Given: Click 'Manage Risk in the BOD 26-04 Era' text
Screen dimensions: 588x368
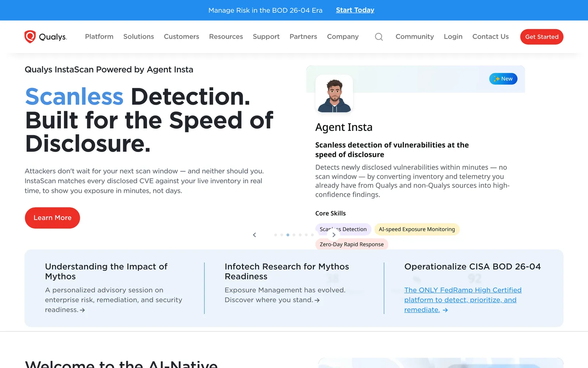Looking at the screenshot, I should point(265,10).
